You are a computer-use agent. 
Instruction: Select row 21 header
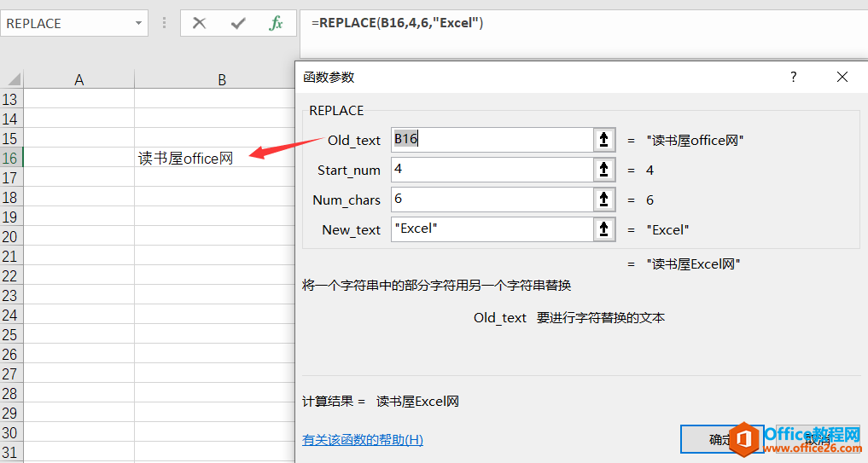coord(11,256)
